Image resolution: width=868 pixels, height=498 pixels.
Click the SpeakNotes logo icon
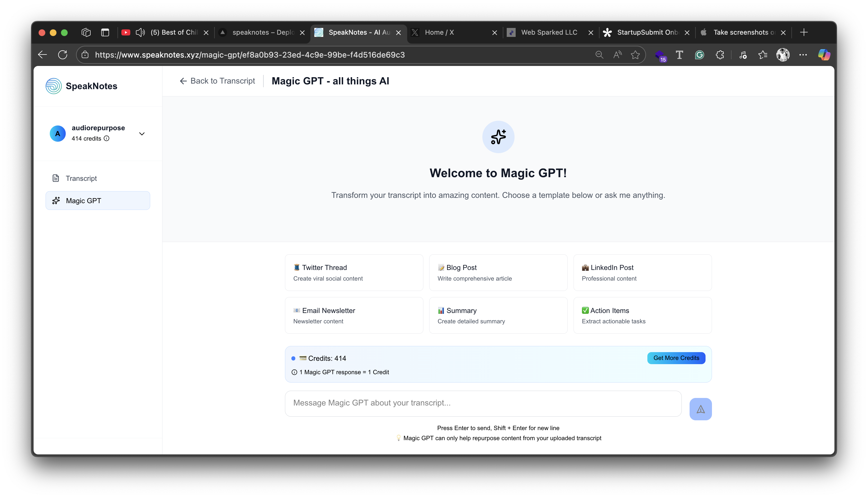[53, 86]
